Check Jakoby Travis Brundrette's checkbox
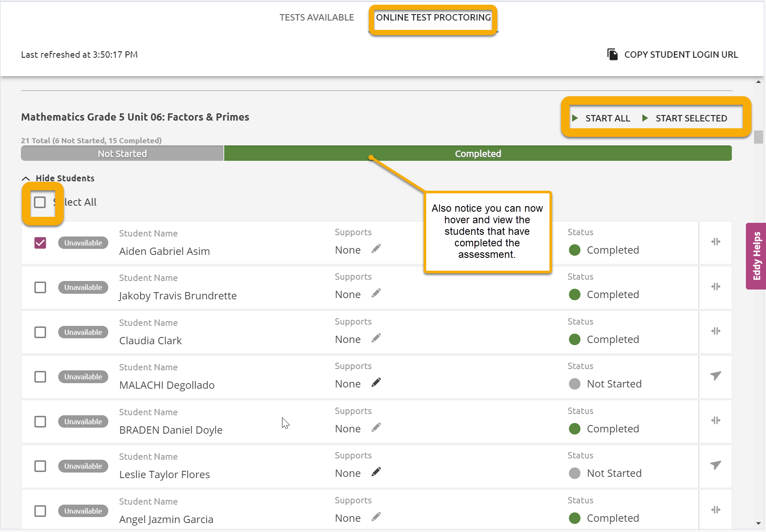 [x=40, y=287]
